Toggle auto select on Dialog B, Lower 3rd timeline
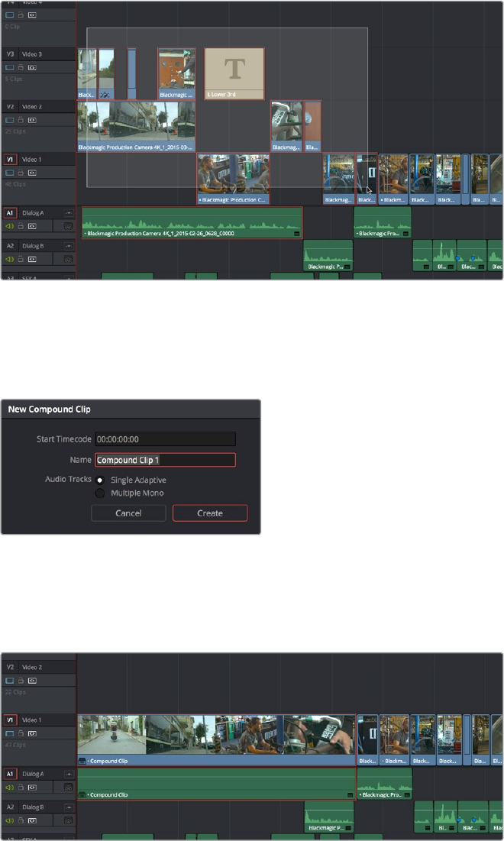 coord(32,259)
